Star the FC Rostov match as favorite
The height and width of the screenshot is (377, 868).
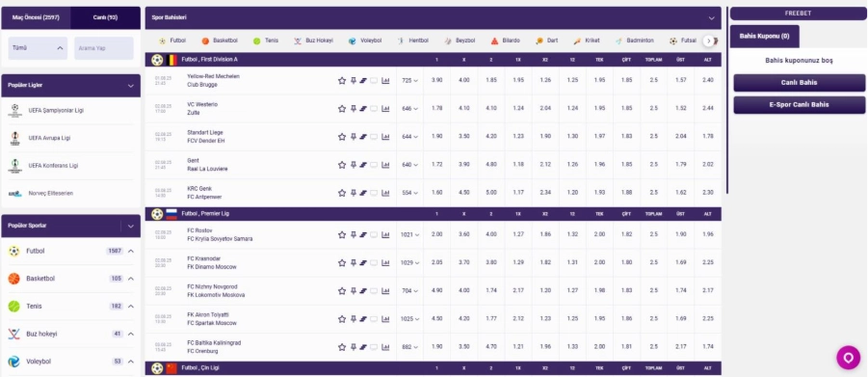(x=342, y=234)
